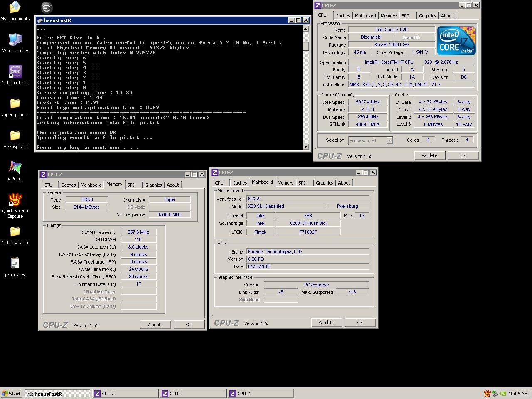
Task: Click the EVGA round desktop icon at top
Action: coord(47,7)
